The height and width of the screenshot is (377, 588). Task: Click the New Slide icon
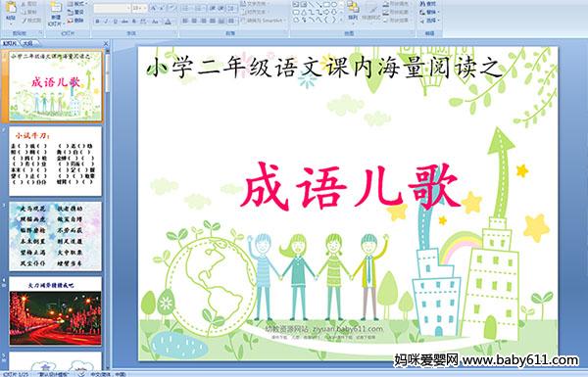(56, 13)
